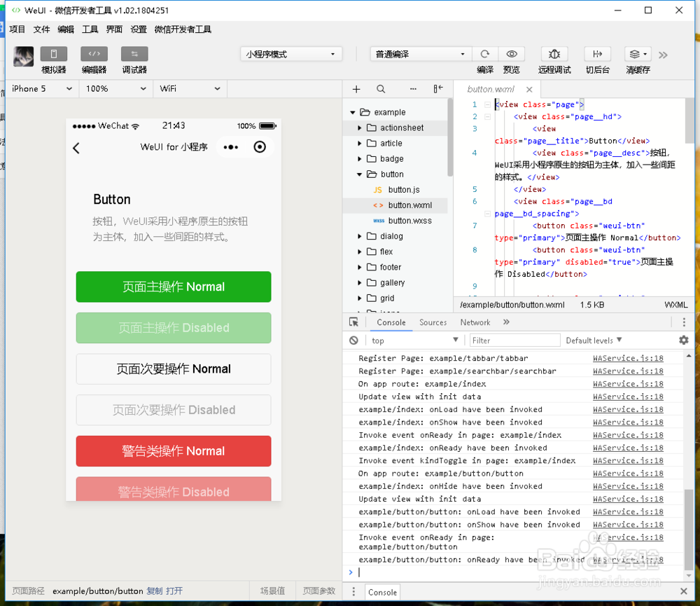Click the 复制 page path link
Viewport: 700px width, 606px height.
tap(155, 591)
